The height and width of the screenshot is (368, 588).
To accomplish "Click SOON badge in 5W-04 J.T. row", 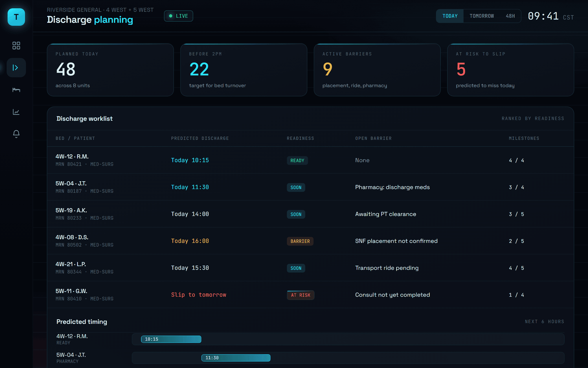I will [296, 187].
